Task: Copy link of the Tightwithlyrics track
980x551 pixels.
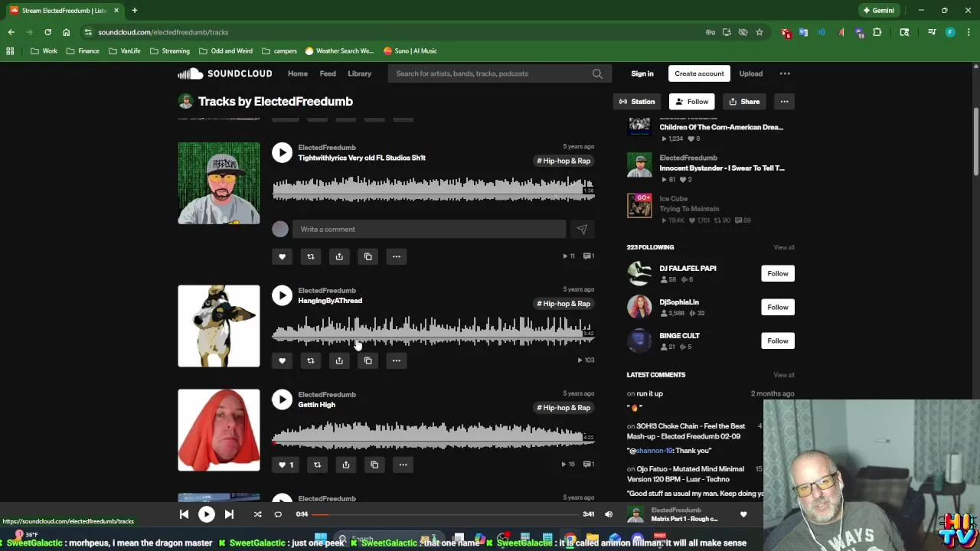Action: (x=367, y=256)
